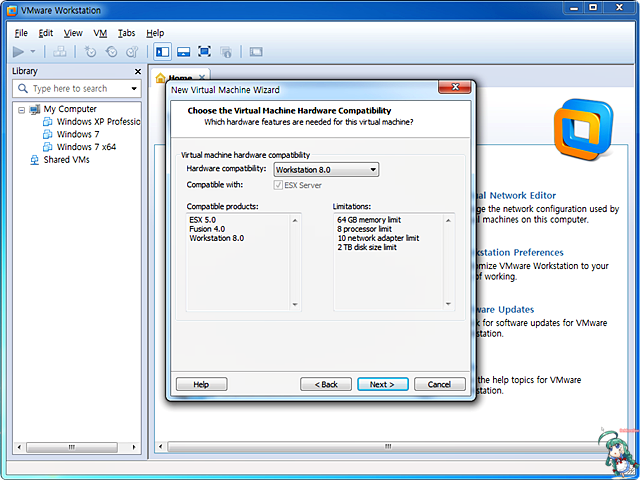Select My Computer in the Library

[x=70, y=109]
